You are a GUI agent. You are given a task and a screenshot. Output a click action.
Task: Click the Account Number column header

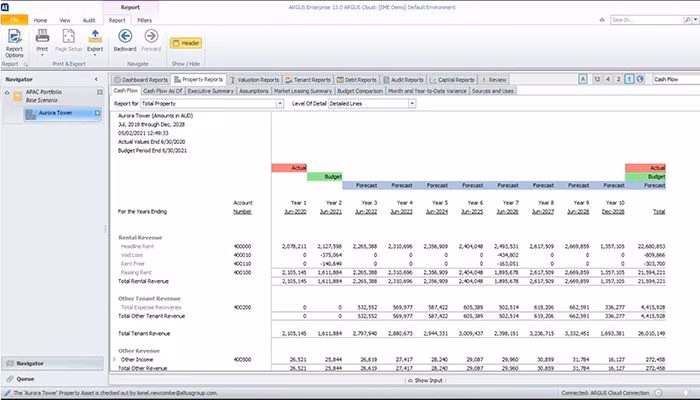242,207
